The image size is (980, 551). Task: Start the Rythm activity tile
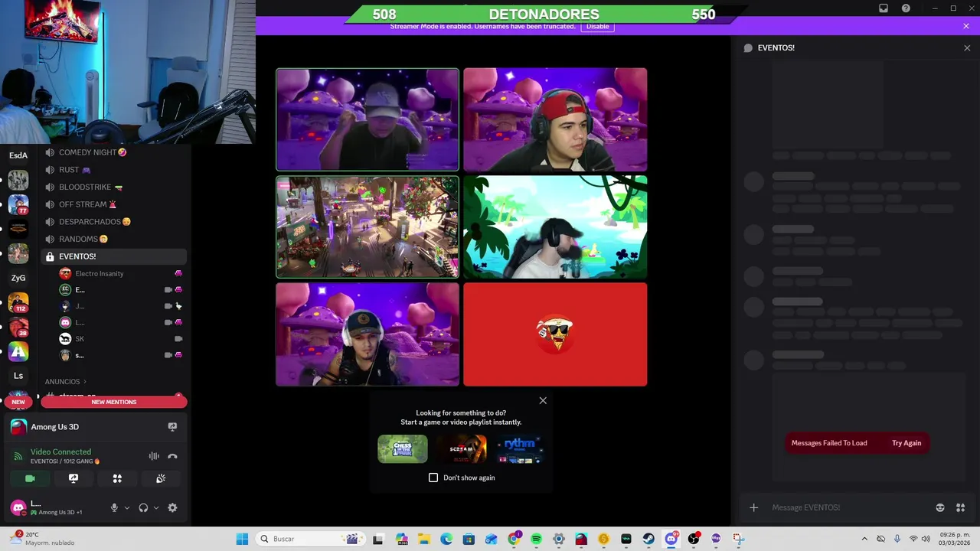(521, 449)
